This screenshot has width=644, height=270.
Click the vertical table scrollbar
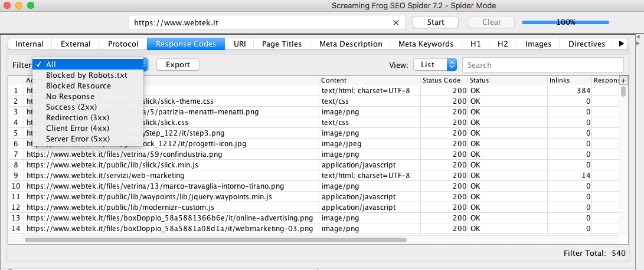pyautogui.click(x=623, y=91)
